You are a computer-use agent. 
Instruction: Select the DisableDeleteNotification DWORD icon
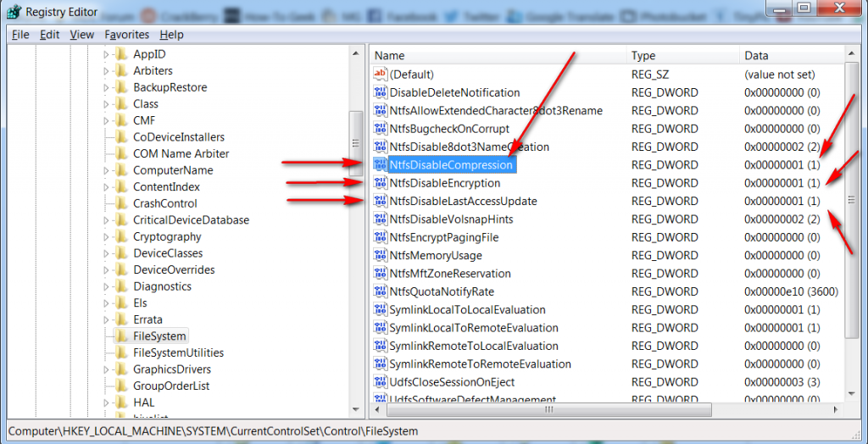click(381, 92)
